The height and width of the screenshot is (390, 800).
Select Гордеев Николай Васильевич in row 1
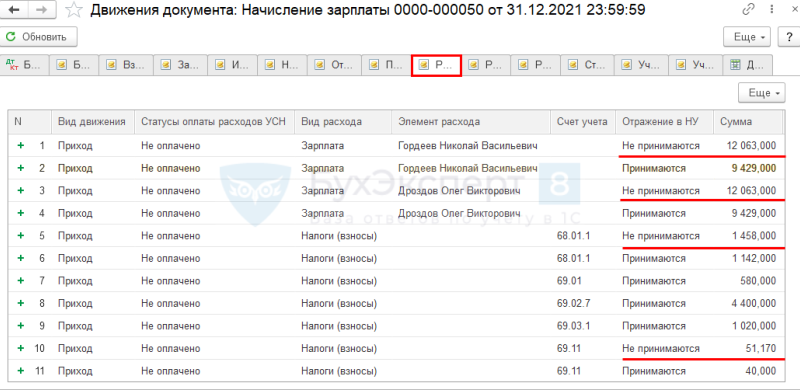coord(468,146)
